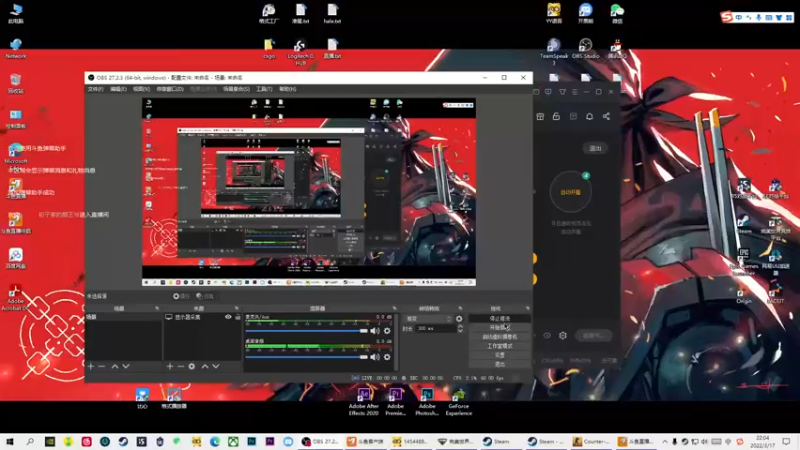The width and height of the screenshot is (800, 450).
Task: Open the OBS Studio desktop shortcut
Action: click(x=586, y=48)
